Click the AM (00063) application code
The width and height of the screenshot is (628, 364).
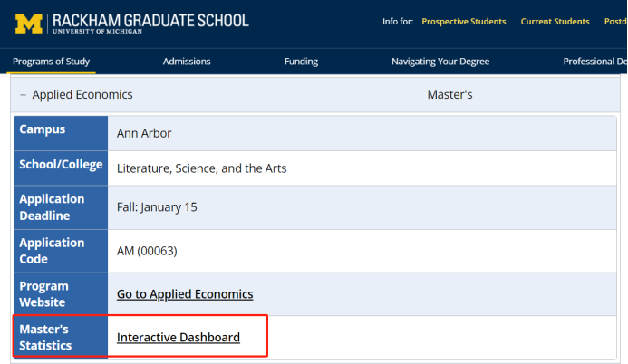tap(147, 251)
